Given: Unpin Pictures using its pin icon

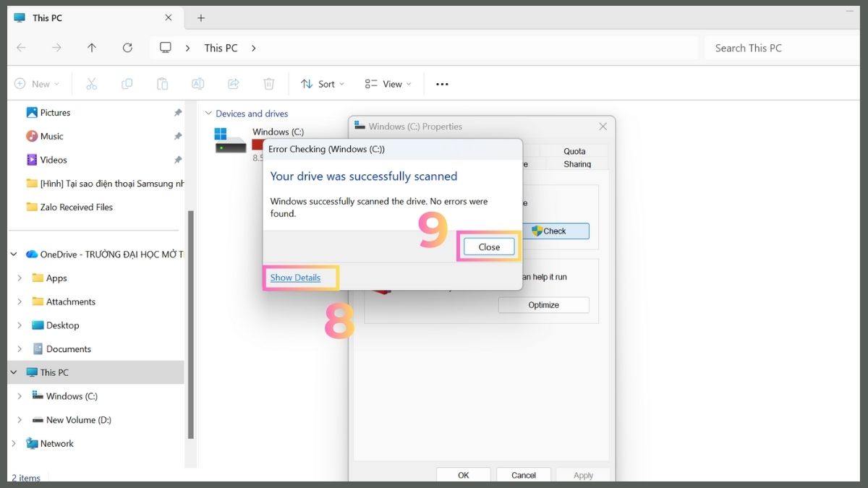Looking at the screenshot, I should 178,113.
